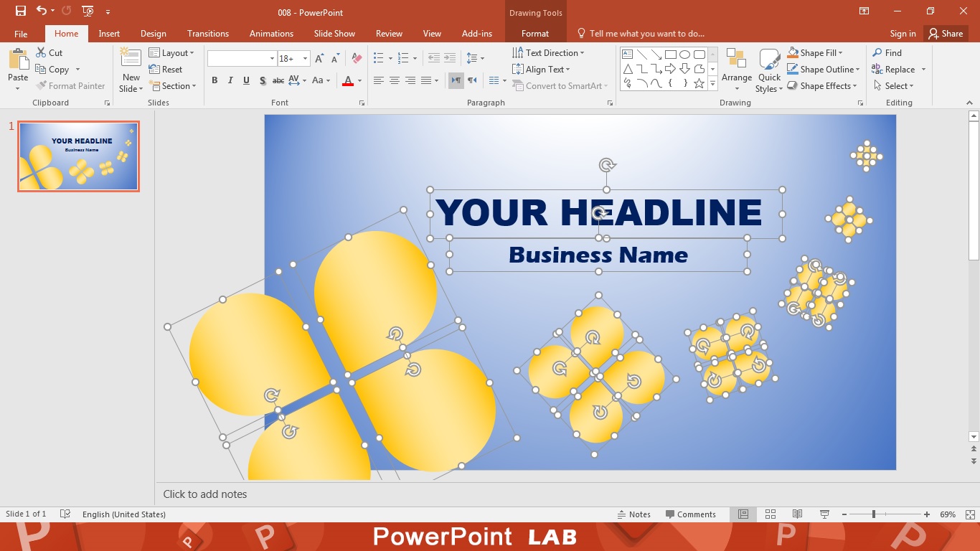
Task: Open the Quick Styles gallery
Action: [x=769, y=70]
